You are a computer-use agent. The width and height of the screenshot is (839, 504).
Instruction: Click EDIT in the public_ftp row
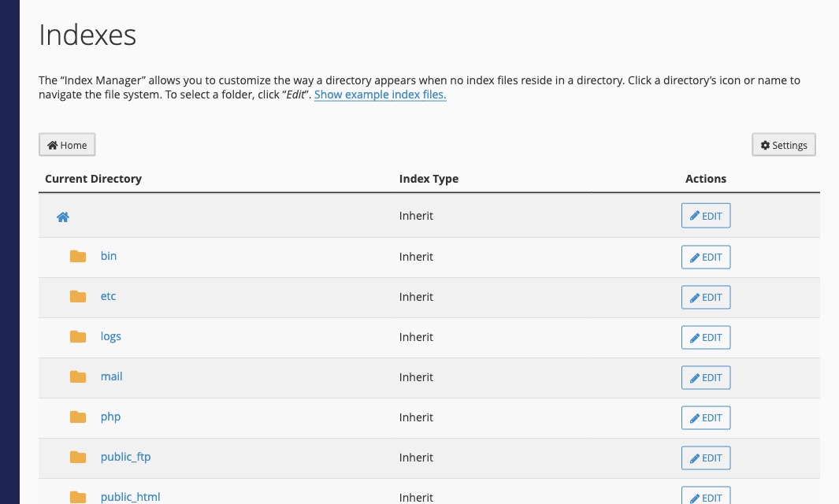(706, 458)
